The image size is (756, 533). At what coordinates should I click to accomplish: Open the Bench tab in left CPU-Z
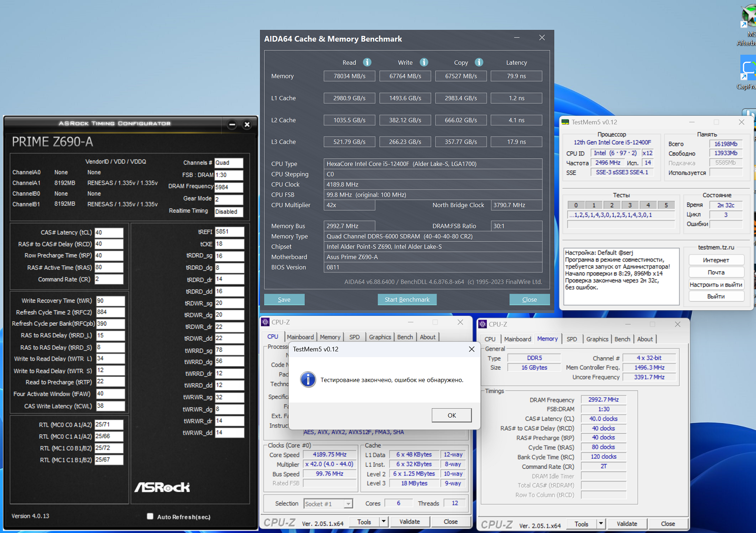pyautogui.click(x=405, y=337)
